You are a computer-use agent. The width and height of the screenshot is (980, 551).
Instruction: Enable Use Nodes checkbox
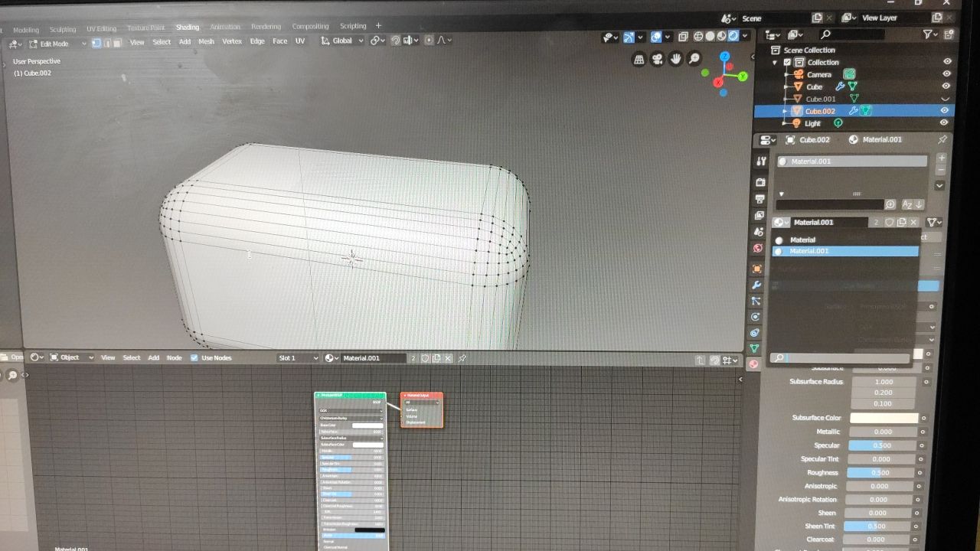(x=194, y=357)
